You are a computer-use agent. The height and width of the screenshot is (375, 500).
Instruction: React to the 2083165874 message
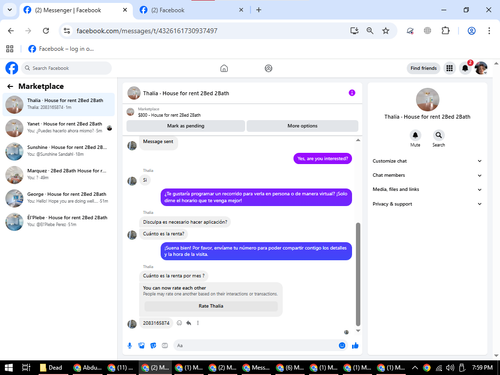(x=179, y=323)
